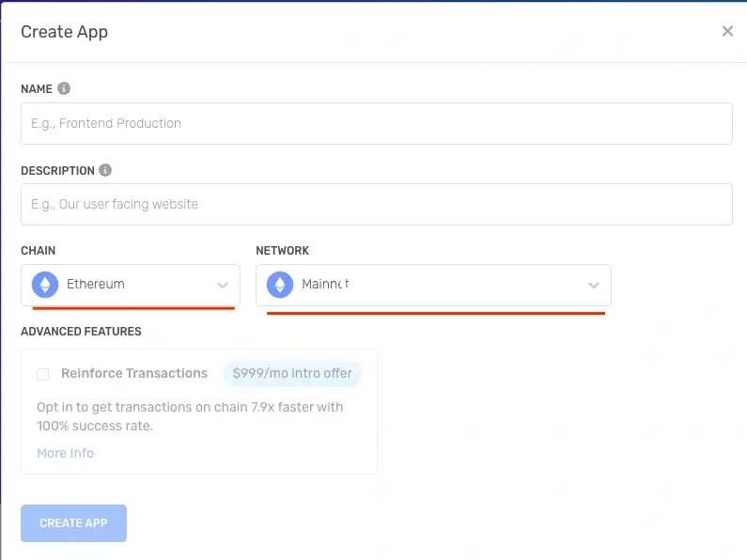
Task: Click the Ethereum logo in Chain selector
Action: click(x=45, y=285)
